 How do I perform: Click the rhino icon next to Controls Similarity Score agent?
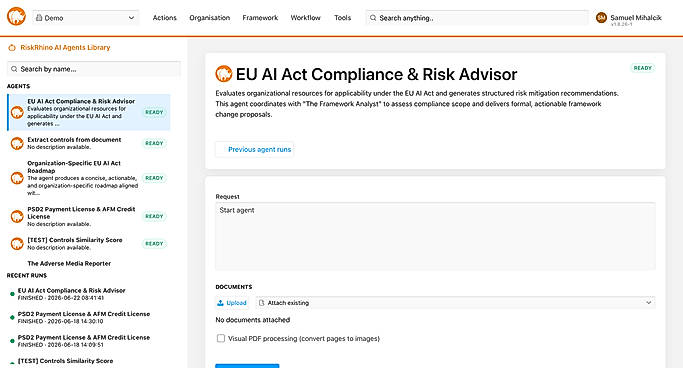[17, 243]
